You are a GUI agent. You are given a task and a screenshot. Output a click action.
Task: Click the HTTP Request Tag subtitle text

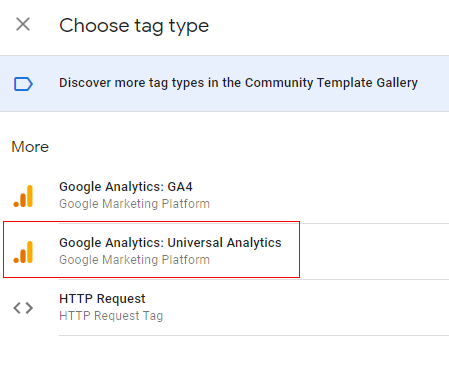coord(111,316)
